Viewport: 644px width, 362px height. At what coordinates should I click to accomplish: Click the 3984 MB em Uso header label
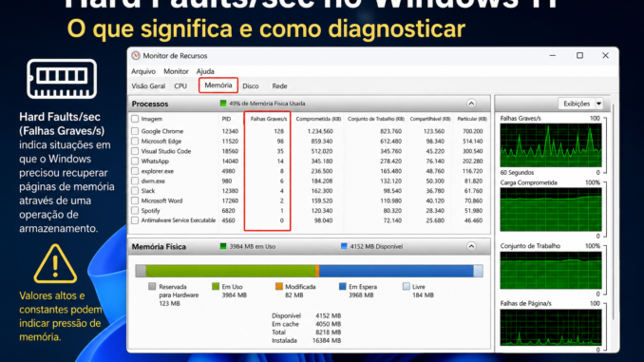[252, 246]
